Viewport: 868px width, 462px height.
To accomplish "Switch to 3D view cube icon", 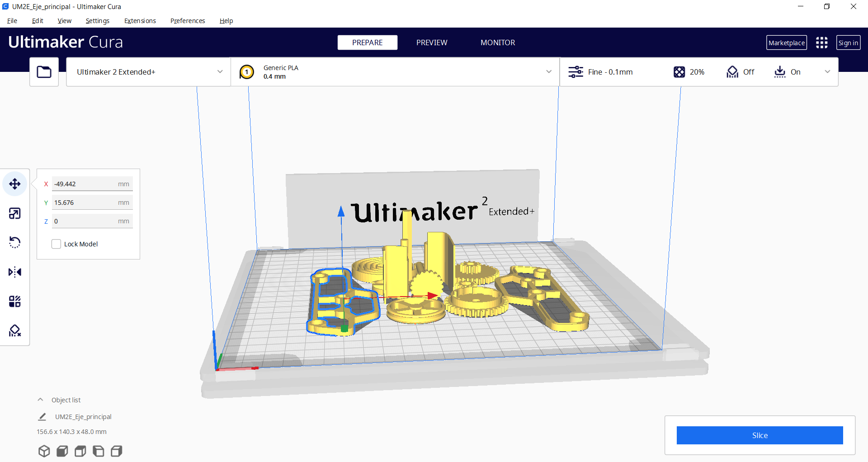I will pos(44,451).
